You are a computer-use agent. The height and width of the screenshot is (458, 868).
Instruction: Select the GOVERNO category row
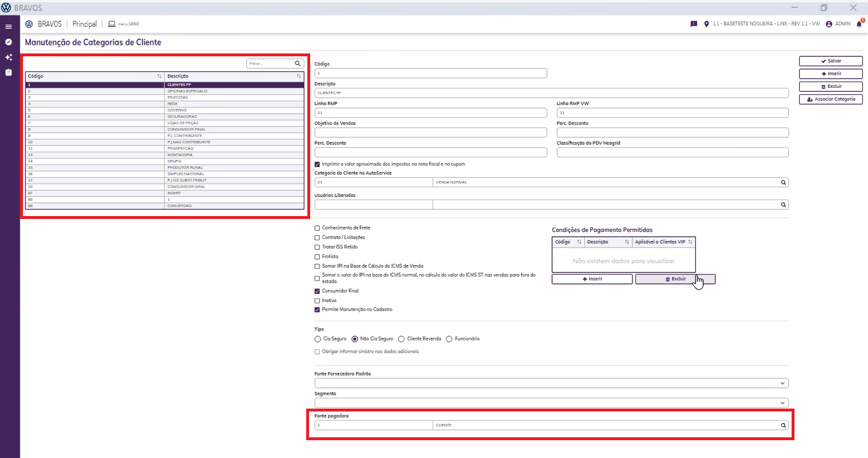pyautogui.click(x=164, y=110)
